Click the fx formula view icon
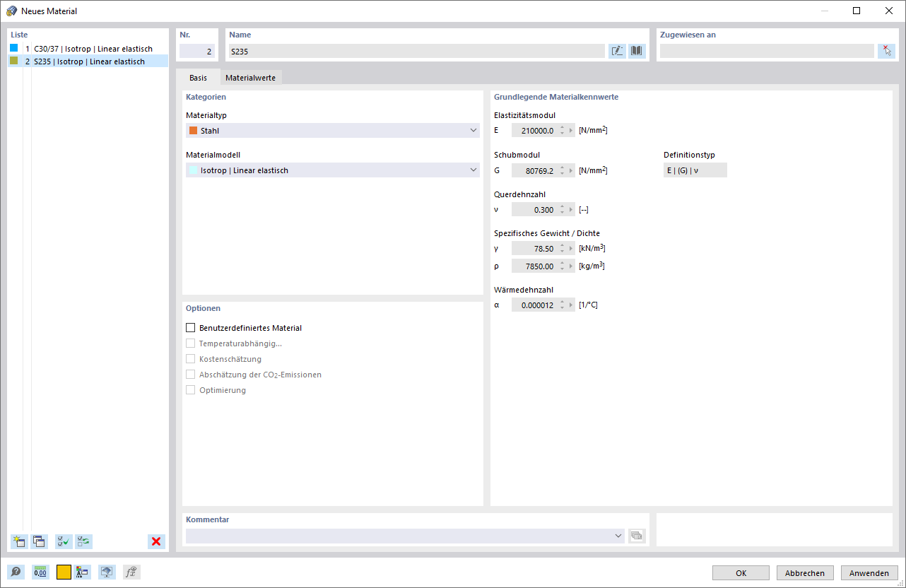 click(131, 572)
